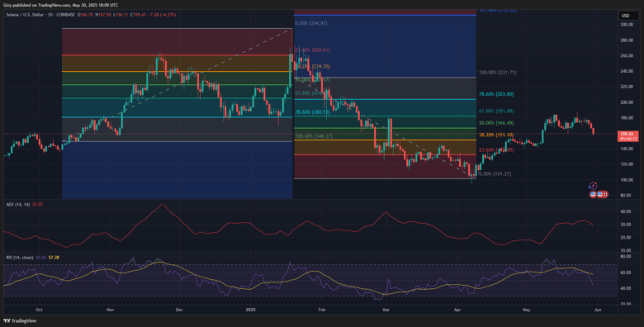Click the 2025 label on the time axis
This screenshot has height=327, width=644.
[x=250, y=311]
